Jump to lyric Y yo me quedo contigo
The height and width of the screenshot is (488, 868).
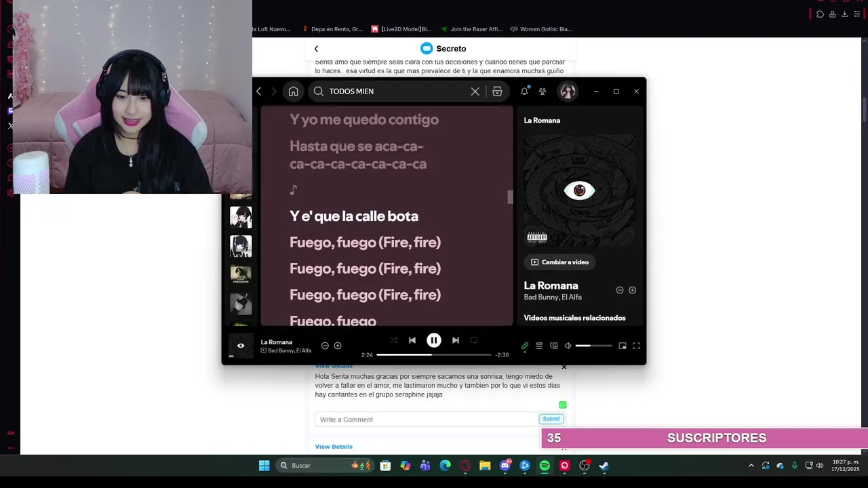point(364,120)
